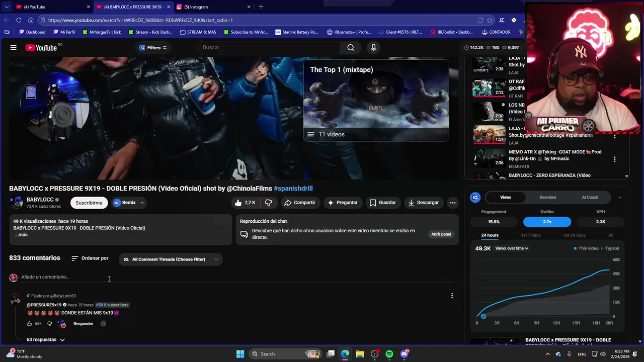This screenshot has width=644, height=362.
Task: Open options for MEMO ATR GOAT MODE video
Action: [614, 159]
